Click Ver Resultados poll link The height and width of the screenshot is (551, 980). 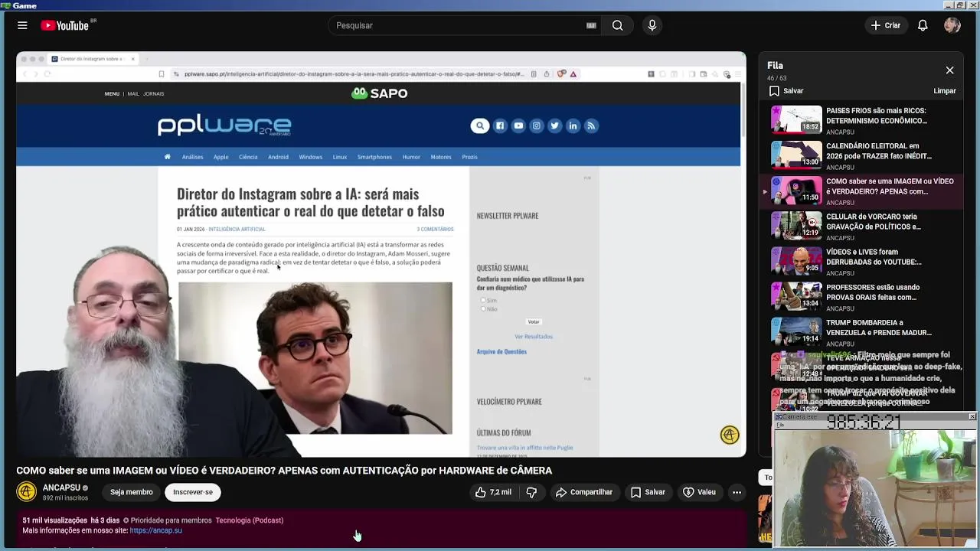point(534,337)
